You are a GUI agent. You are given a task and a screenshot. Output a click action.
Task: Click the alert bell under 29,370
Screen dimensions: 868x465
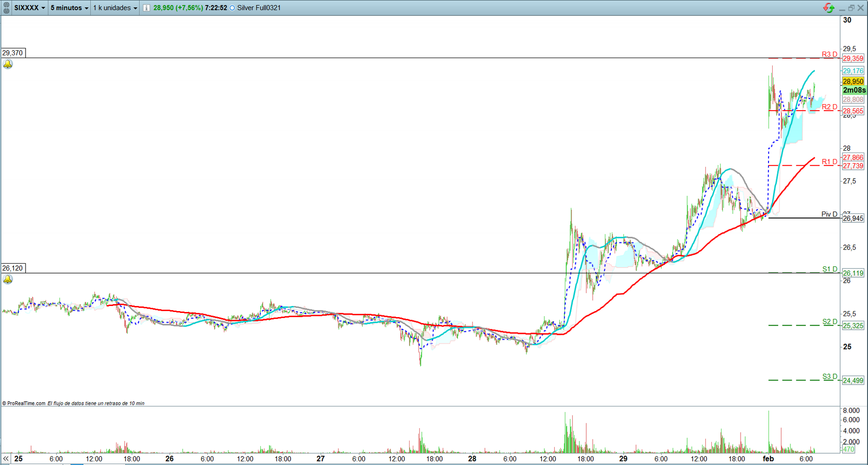coord(8,64)
